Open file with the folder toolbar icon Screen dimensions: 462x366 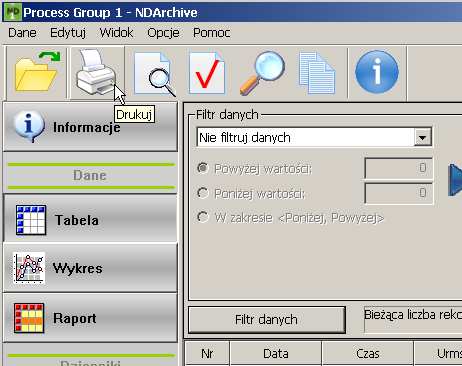[36, 73]
